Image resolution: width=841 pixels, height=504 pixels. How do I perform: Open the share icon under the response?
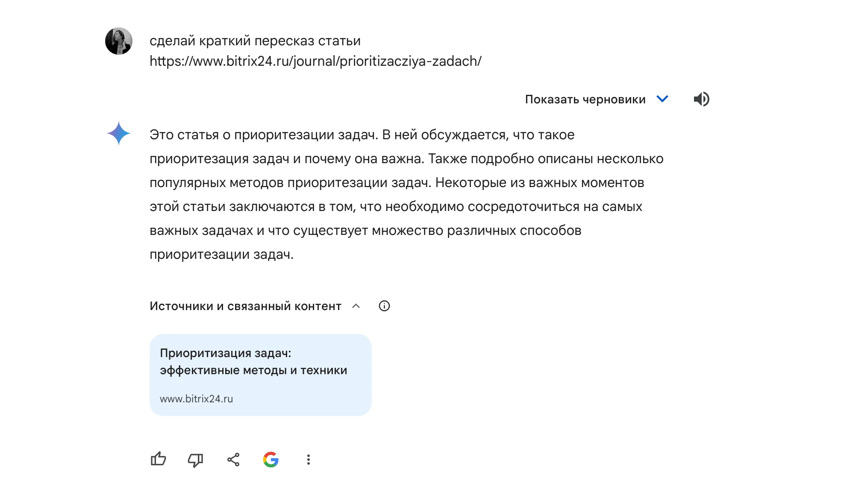tap(233, 460)
